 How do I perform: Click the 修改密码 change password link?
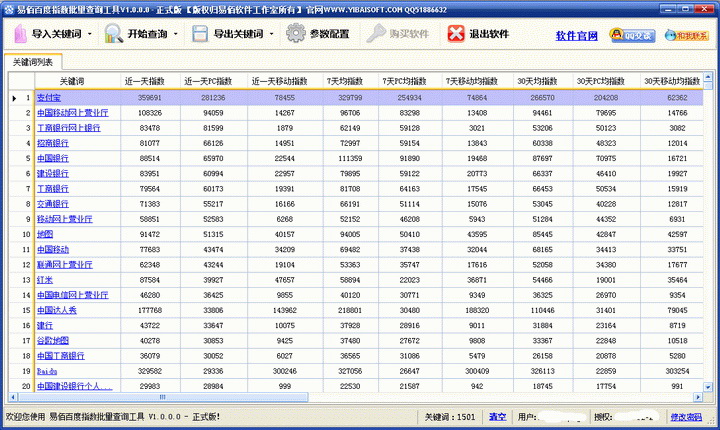pos(686,417)
